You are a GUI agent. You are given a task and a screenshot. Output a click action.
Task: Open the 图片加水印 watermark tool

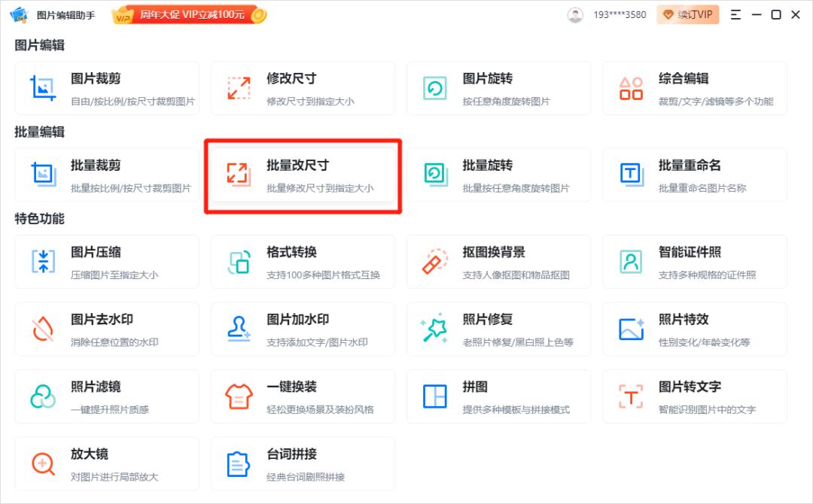click(x=303, y=329)
